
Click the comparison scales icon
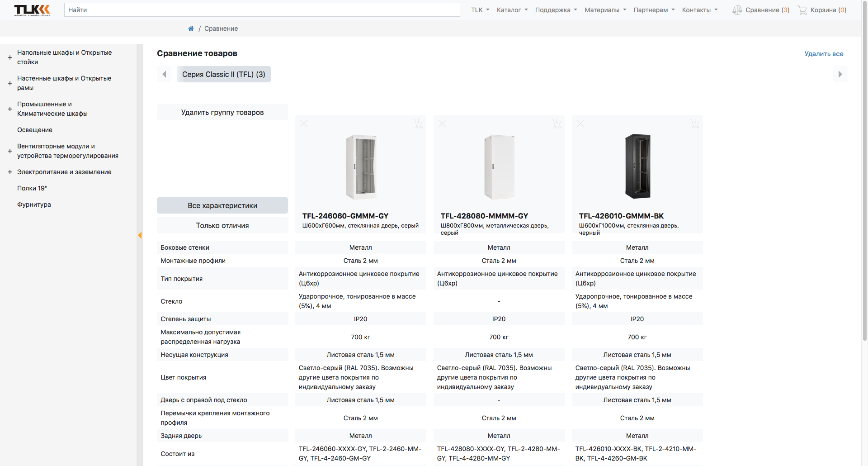point(737,10)
